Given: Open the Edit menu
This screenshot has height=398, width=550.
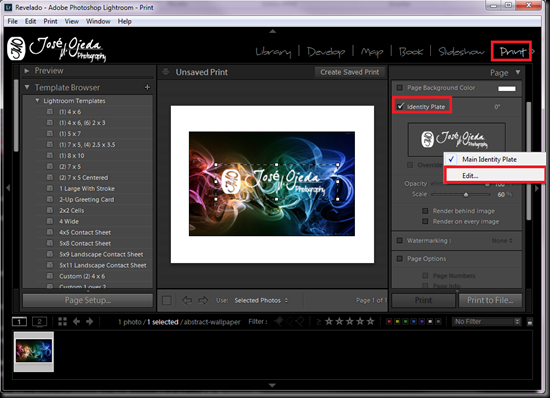Looking at the screenshot, I should pos(31,21).
